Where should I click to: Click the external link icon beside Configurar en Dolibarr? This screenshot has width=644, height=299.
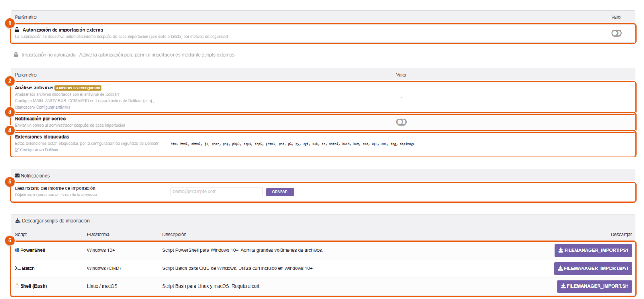(17, 150)
